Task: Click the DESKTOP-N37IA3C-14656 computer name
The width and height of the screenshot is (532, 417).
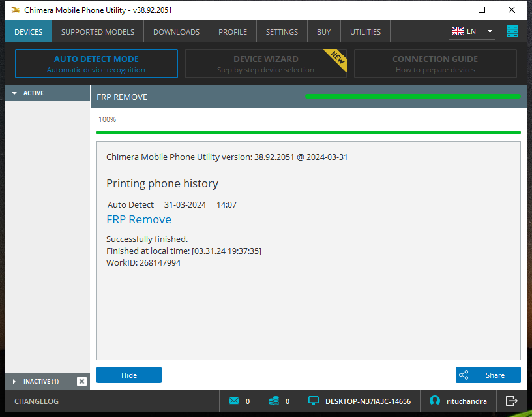Action: (368, 401)
